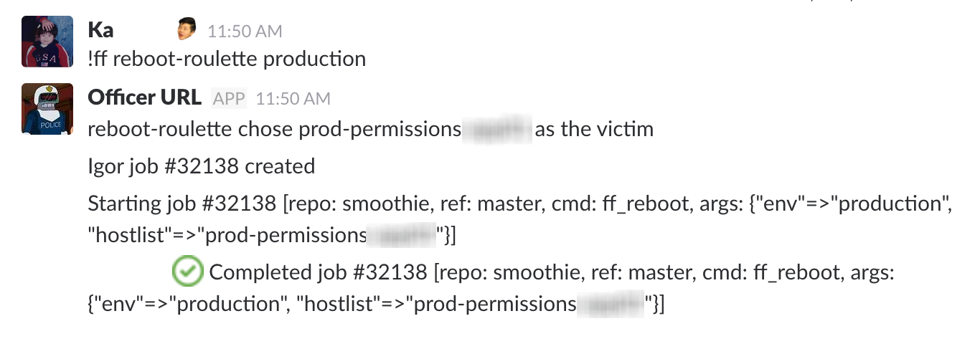Click the 'as the victim' text
Screen dimensions: 980x354
[x=594, y=130]
